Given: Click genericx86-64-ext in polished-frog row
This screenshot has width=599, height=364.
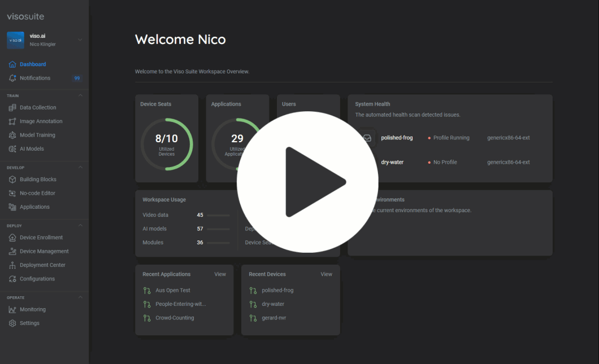Looking at the screenshot, I should coord(509,138).
